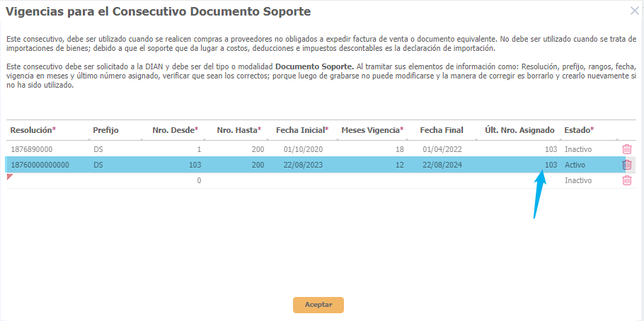644x321 pixels.
Task: Click the Nro. Desde column header
Action: [175, 131]
